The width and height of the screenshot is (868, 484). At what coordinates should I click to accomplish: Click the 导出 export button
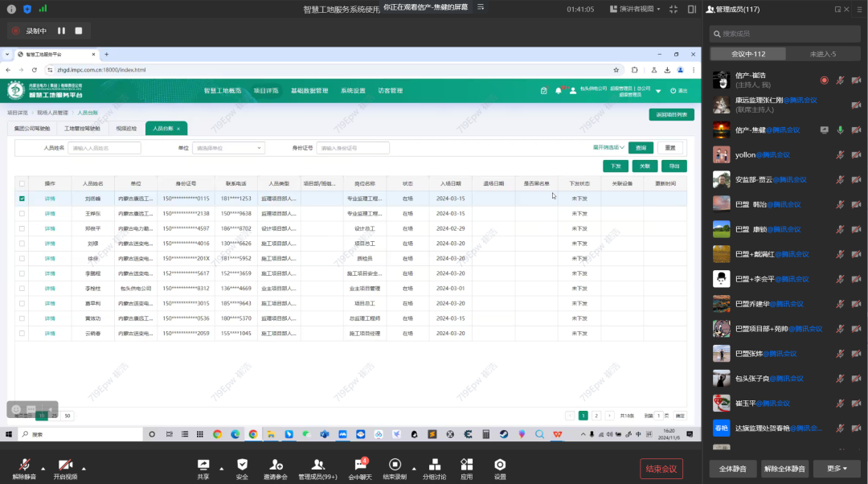(674, 166)
